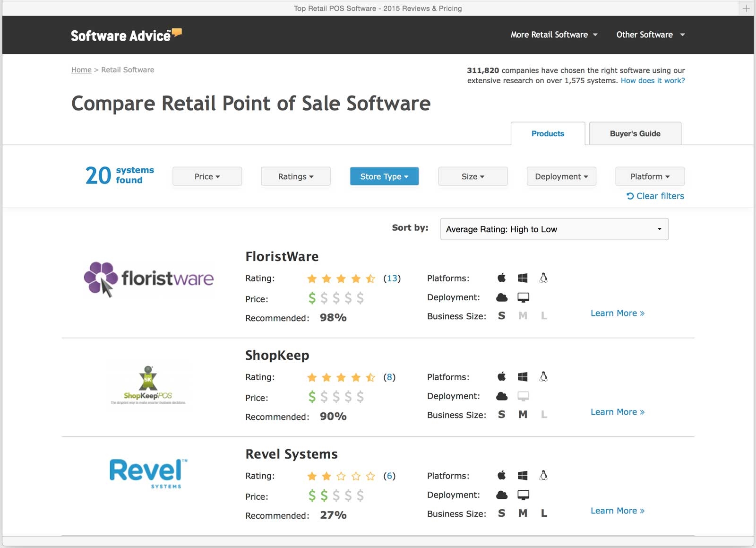Open the Ratings filter dropdown
Viewport: 756px width, 548px height.
[296, 176]
